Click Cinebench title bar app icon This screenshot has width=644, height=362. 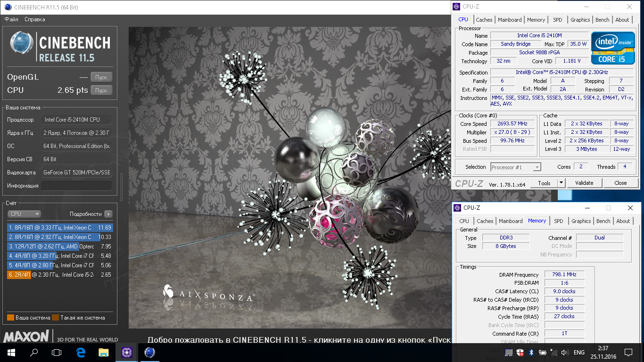tap(8, 7)
